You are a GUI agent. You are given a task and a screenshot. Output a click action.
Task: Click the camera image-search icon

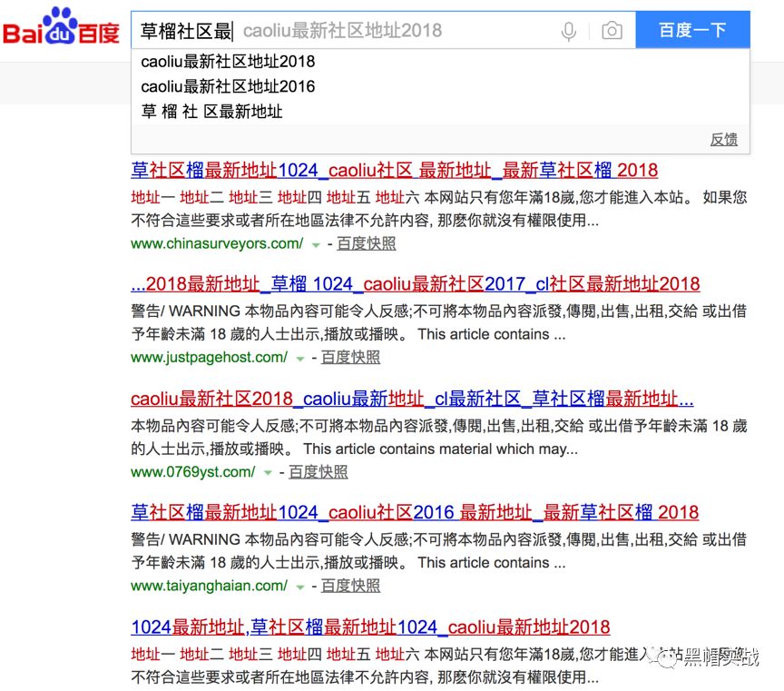612,30
